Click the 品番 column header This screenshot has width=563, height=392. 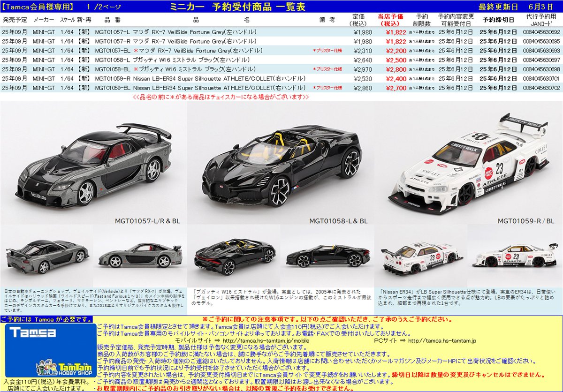[x=113, y=20]
